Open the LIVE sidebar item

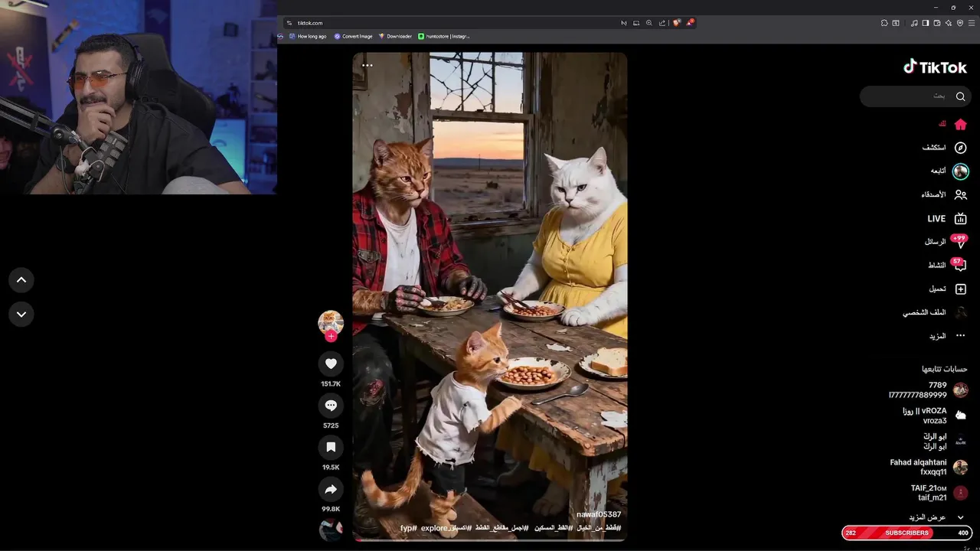(x=947, y=219)
